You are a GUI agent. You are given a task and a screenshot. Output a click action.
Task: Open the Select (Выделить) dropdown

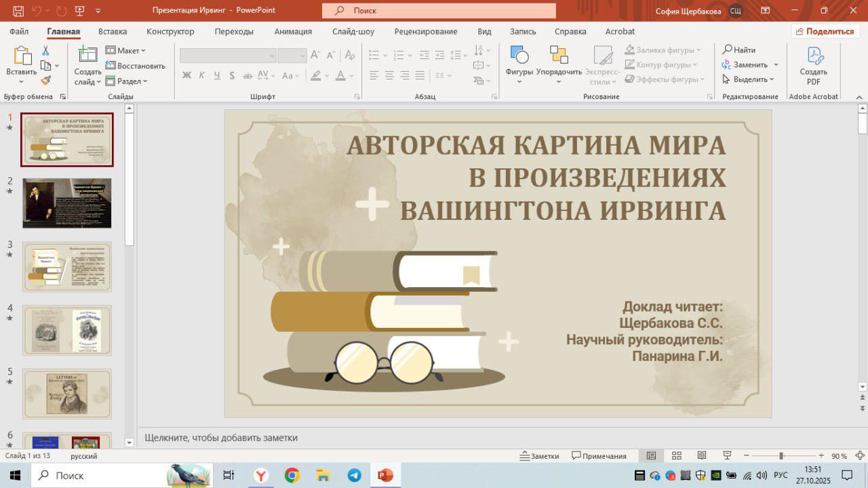[x=749, y=79]
